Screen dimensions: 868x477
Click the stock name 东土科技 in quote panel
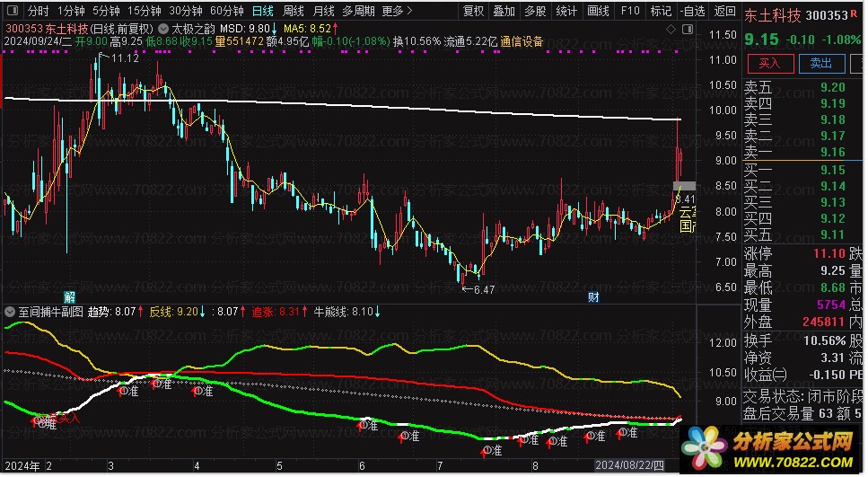coord(772,15)
